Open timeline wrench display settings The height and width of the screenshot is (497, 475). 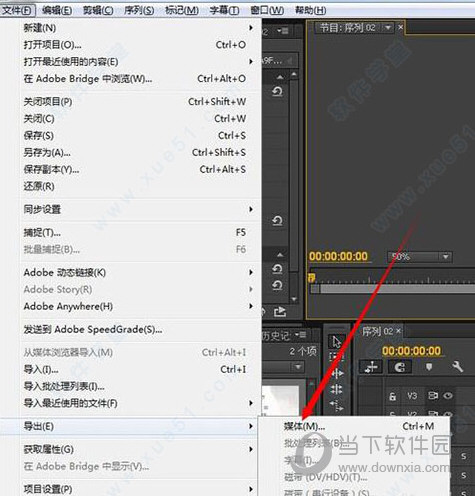(x=458, y=367)
